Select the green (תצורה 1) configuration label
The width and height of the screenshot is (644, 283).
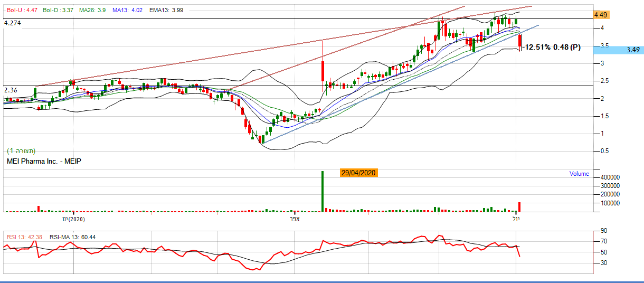point(22,151)
